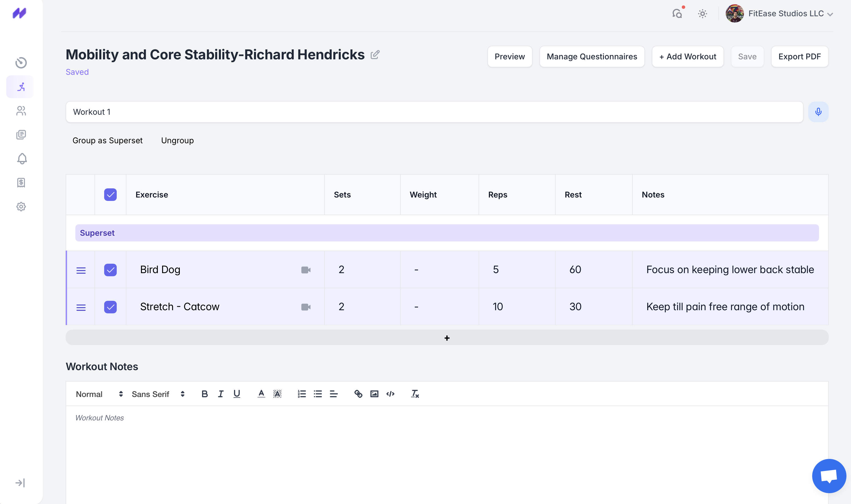Export the program as PDF

(799, 57)
